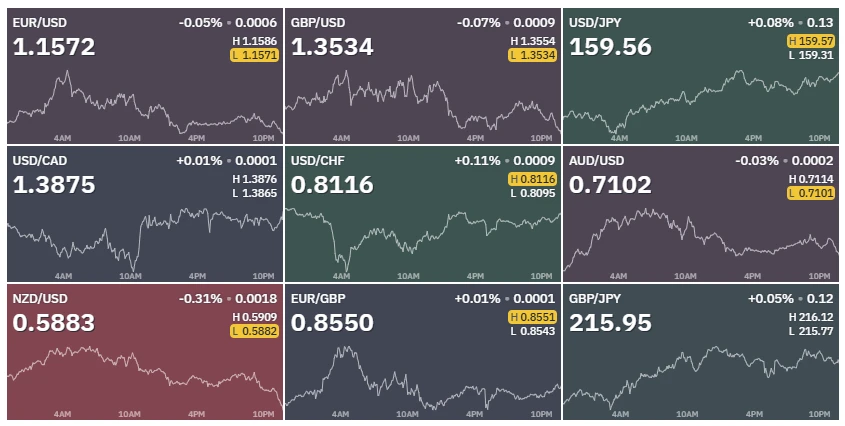Click the -0.31% change on NZD/USD
The image size is (845, 426).
click(x=200, y=299)
